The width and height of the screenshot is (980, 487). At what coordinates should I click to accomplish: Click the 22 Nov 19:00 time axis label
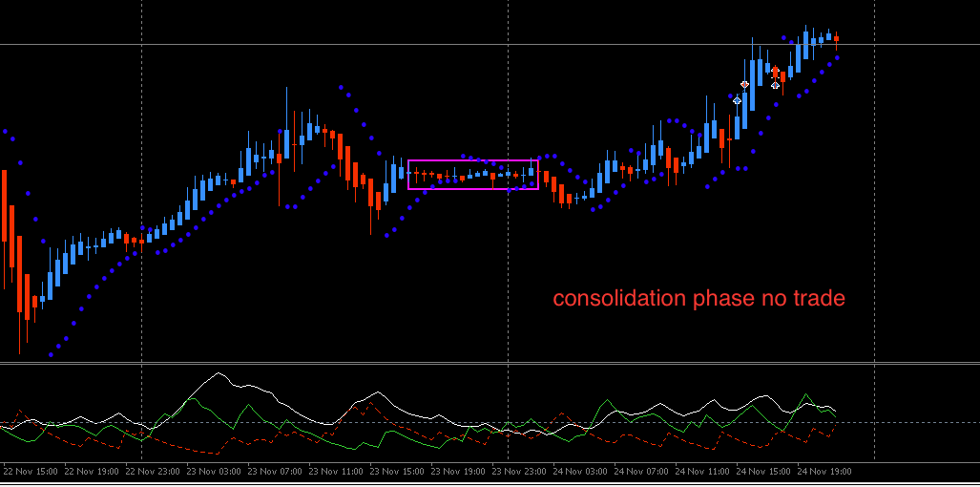(92, 471)
